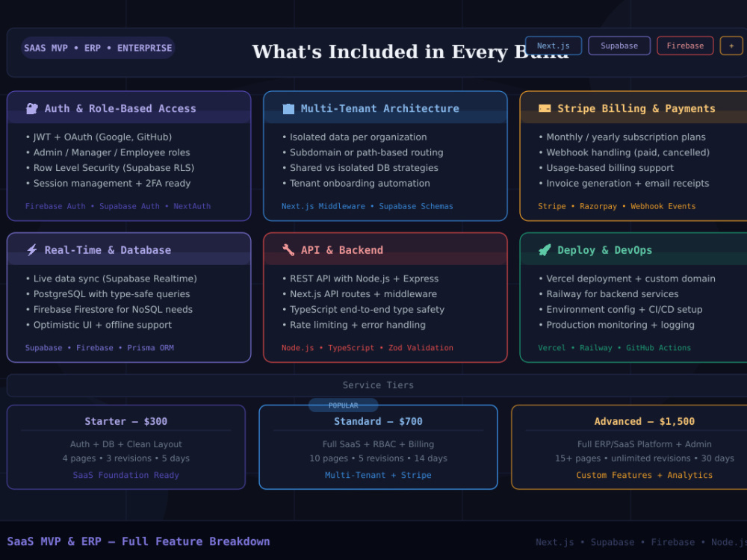This screenshot has height=560, width=747.
Task: Click 'Row Level Security (Supabase RLS)' bullet
Action: (x=110, y=167)
